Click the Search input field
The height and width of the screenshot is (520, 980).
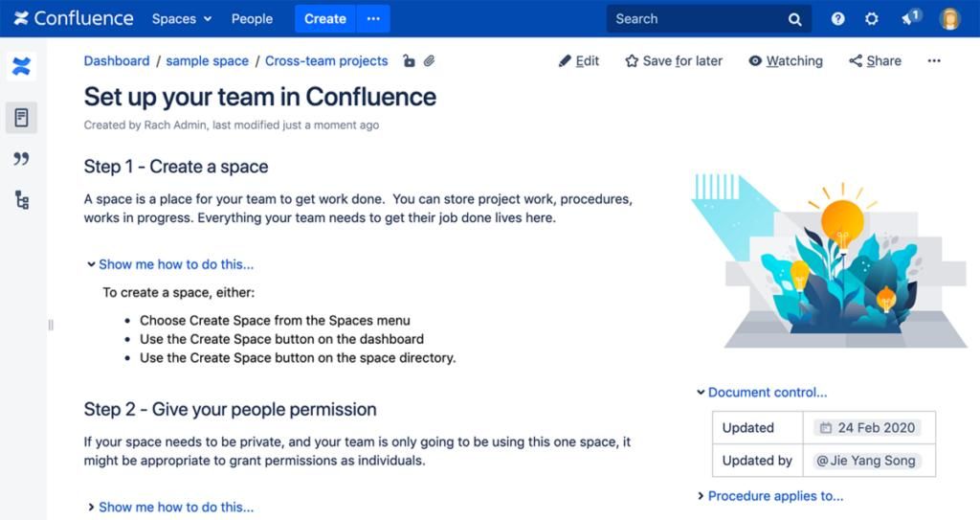[699, 18]
